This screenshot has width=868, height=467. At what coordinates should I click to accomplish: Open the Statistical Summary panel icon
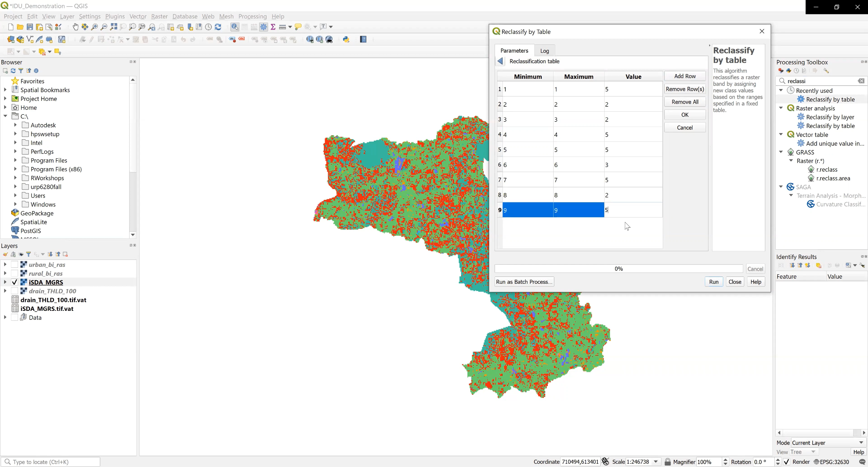coord(272,27)
